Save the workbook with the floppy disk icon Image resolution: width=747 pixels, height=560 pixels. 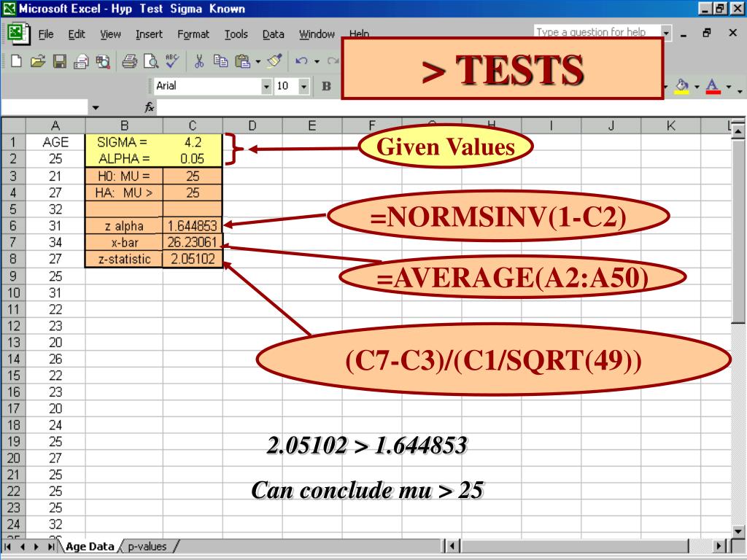pyautogui.click(x=60, y=61)
